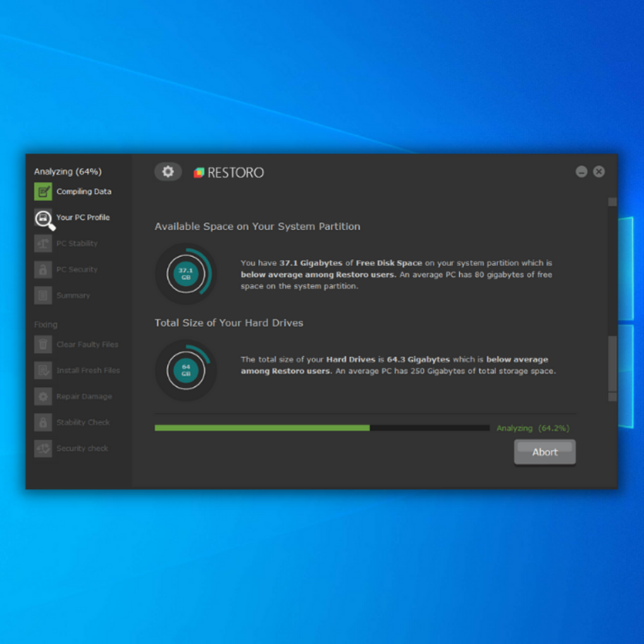644x644 pixels.
Task: Click the Repair Damage gear icon
Action: tap(43, 397)
